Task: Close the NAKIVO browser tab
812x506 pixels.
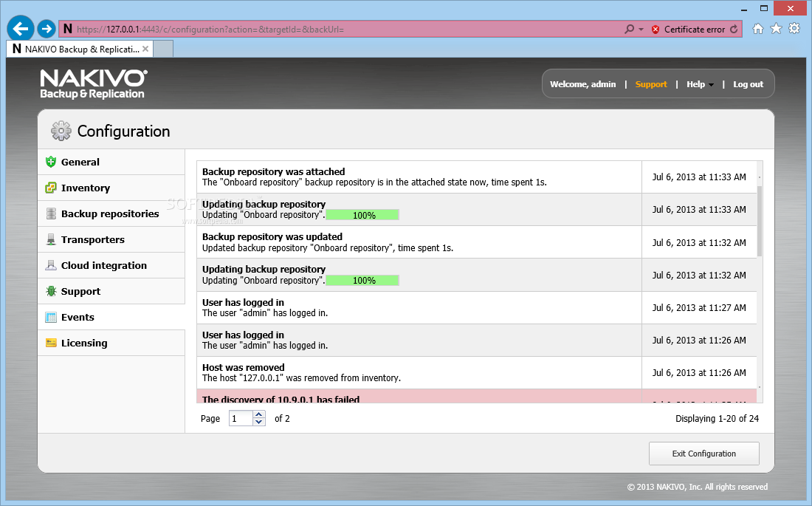Action: [145, 49]
